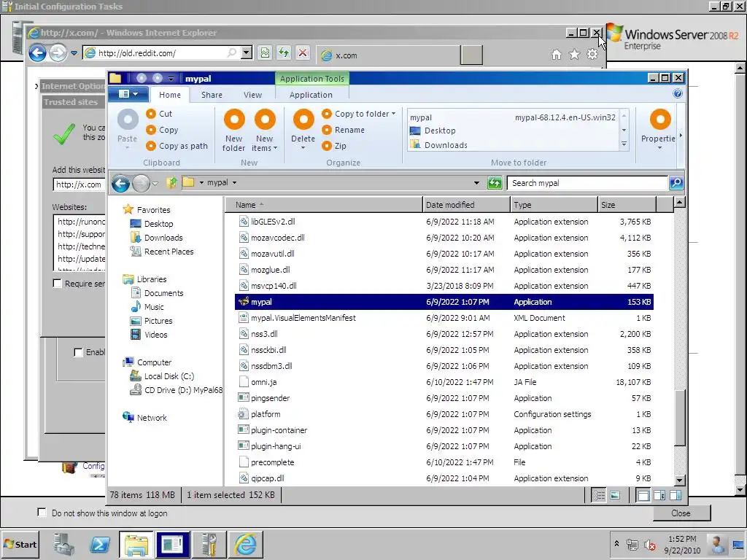Click IE compatibility view icon
This screenshot has width=747, height=560.
click(265, 52)
